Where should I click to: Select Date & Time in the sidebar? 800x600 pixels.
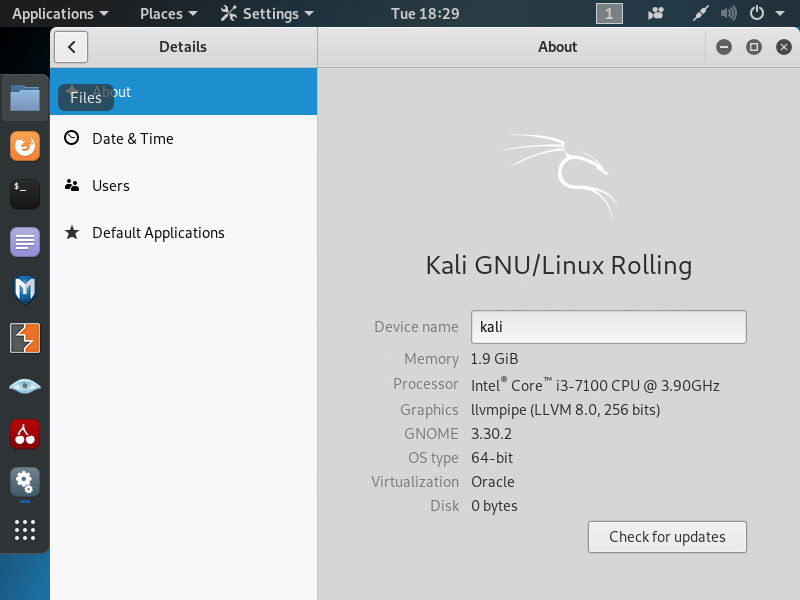(184, 139)
